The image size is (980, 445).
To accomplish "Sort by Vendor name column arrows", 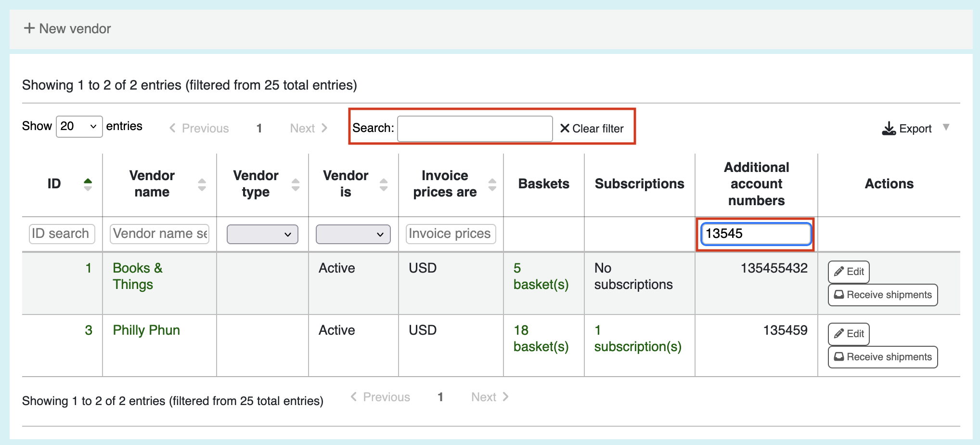I will click(202, 184).
